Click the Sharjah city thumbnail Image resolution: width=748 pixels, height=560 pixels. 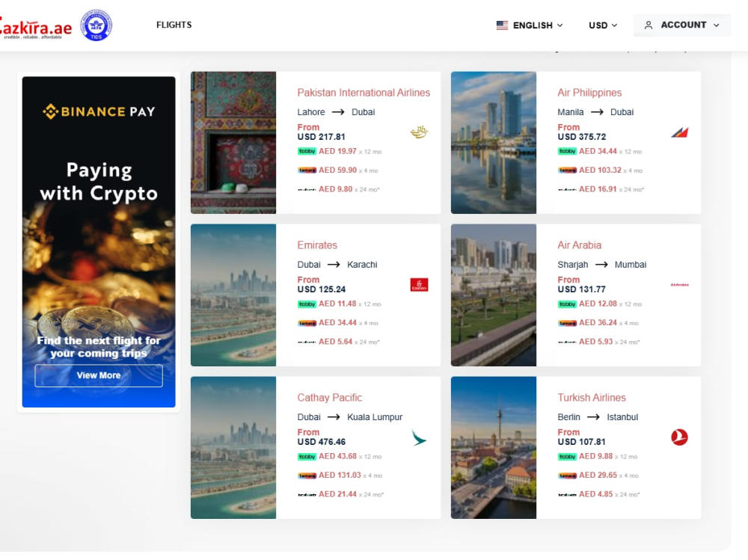[x=493, y=295]
